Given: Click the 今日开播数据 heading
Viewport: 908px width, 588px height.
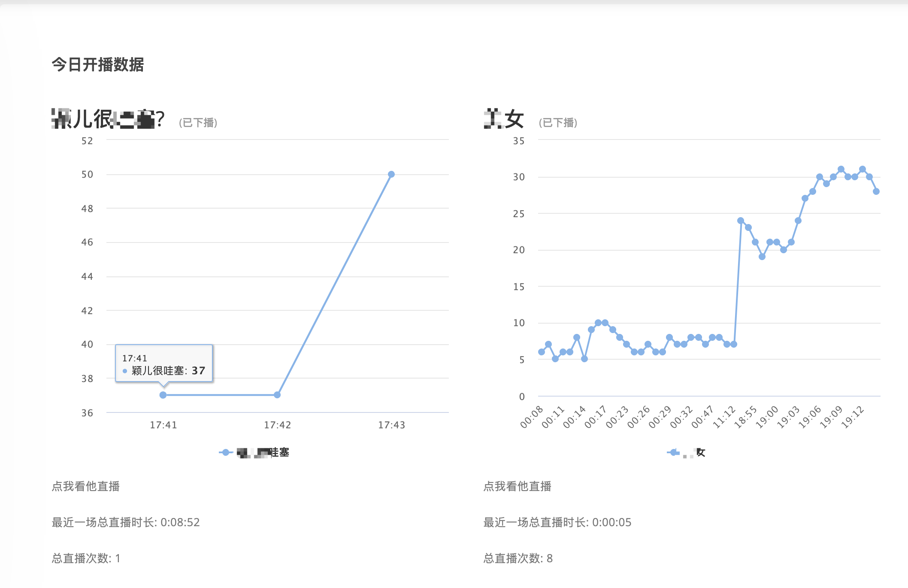Looking at the screenshot, I should point(98,65).
